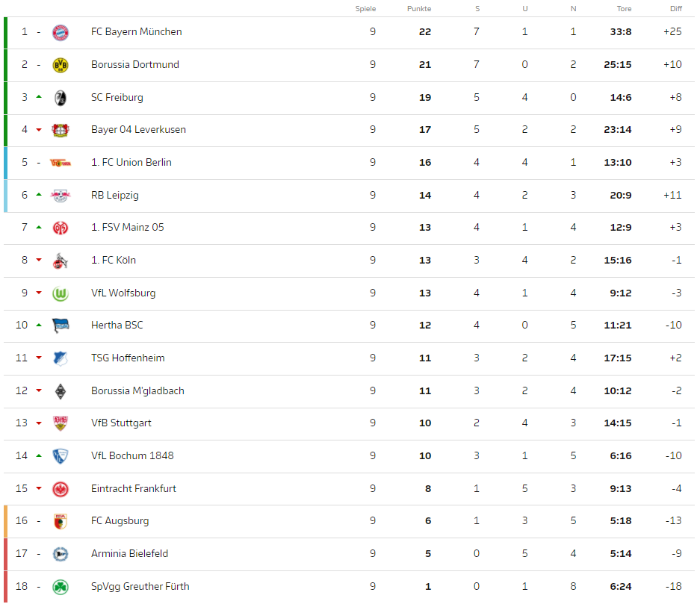Viewport: 700px width, 604px height.
Task: Click the VfL Wolfsburg green logo
Action: (61, 293)
